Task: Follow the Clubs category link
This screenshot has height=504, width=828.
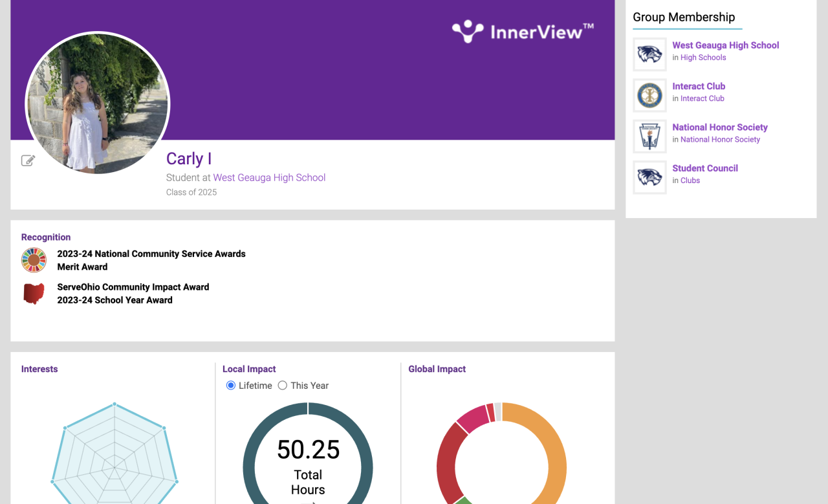Action: point(690,181)
